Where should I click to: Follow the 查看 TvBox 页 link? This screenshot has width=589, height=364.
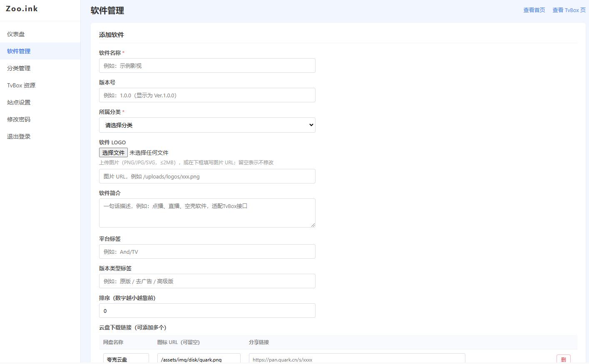[x=569, y=10]
